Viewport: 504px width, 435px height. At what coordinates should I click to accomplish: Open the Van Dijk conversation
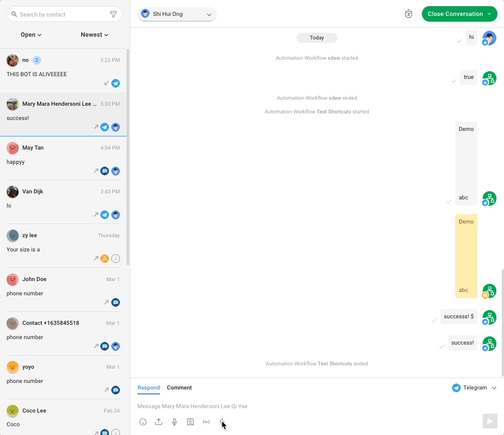click(63, 202)
